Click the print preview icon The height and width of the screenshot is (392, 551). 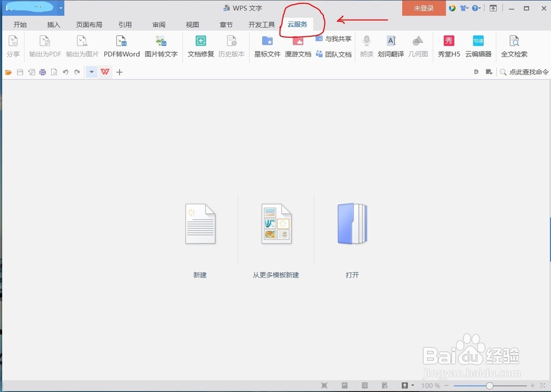click(54, 72)
